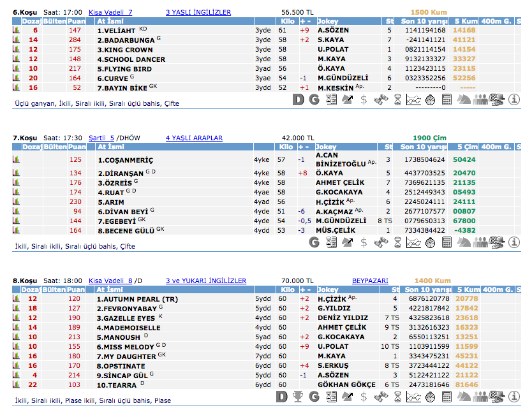Open the Kisa Vadeli_7 link
Screen dimensions: 532x417
tap(110, 12)
